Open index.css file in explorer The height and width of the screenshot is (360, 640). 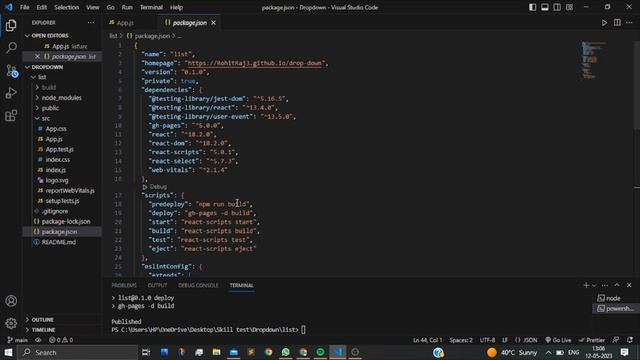(58, 160)
